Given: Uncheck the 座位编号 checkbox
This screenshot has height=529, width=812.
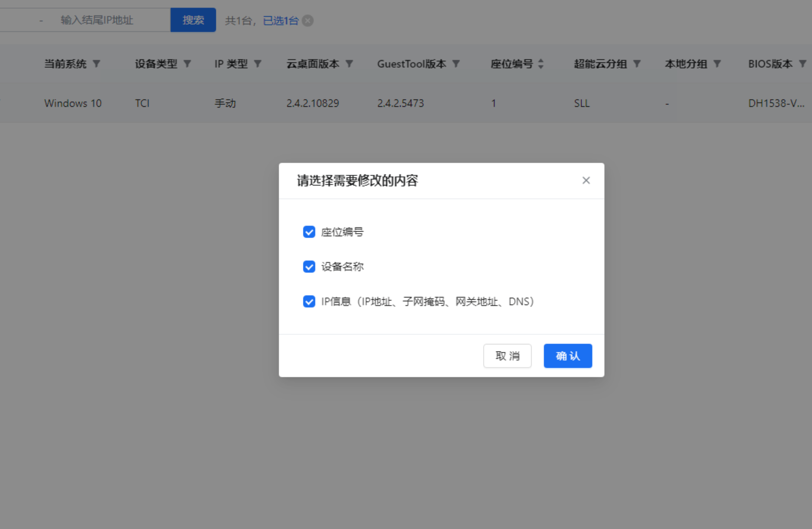Looking at the screenshot, I should 309,232.
